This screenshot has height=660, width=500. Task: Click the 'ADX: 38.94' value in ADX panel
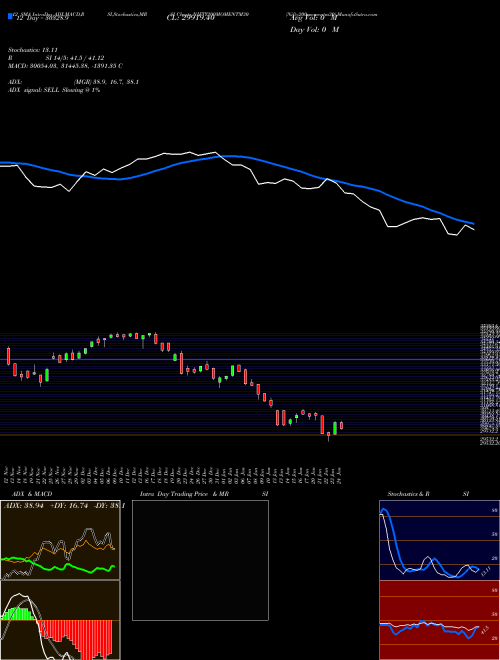pos(22,506)
